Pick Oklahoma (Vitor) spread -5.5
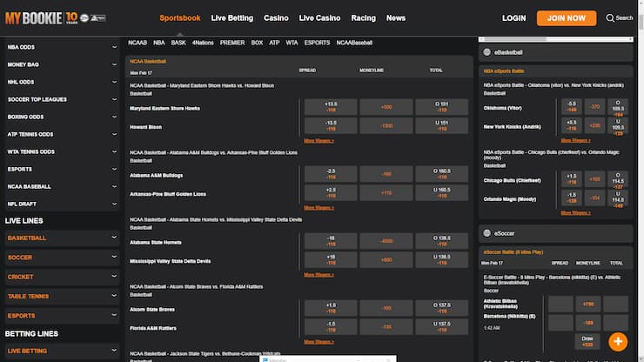644x362 pixels. point(571,107)
